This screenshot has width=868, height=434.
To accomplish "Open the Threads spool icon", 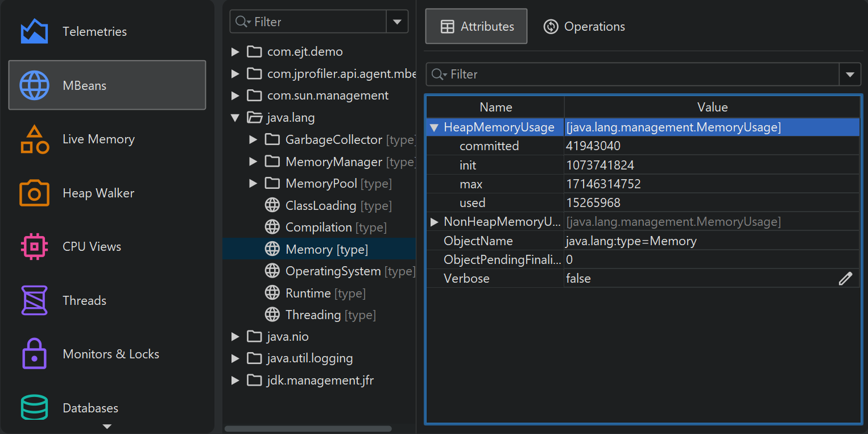I will [34, 300].
